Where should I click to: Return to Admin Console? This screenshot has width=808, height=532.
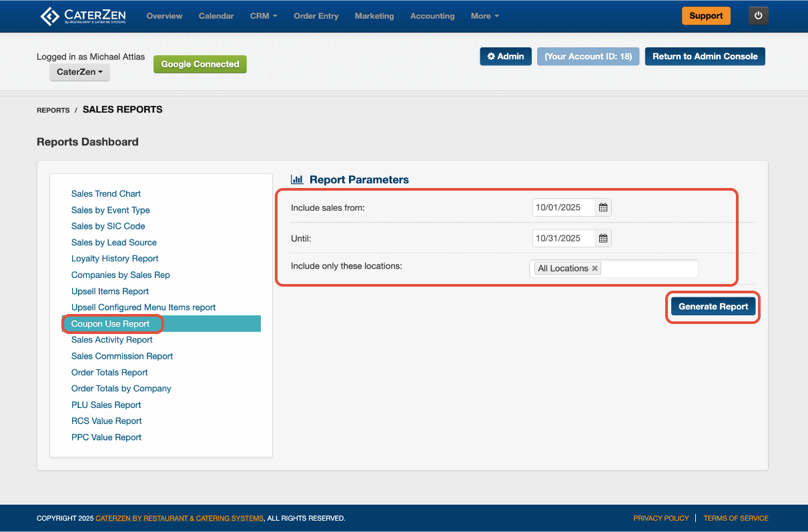click(705, 57)
